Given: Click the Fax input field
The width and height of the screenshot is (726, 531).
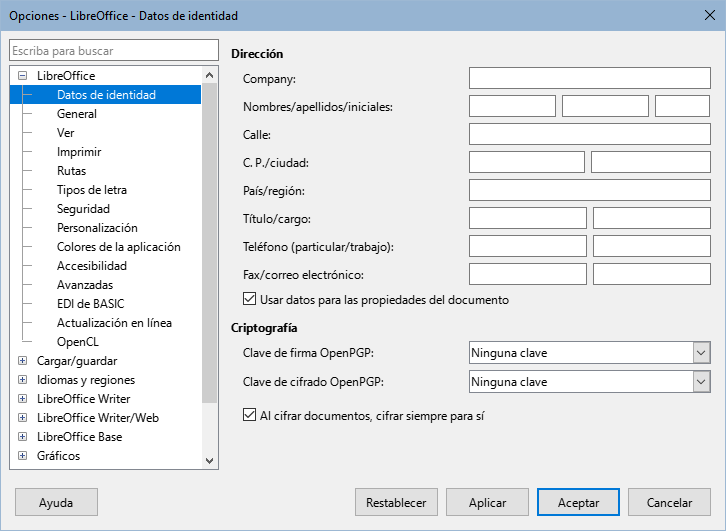Looking at the screenshot, I should pos(528,274).
